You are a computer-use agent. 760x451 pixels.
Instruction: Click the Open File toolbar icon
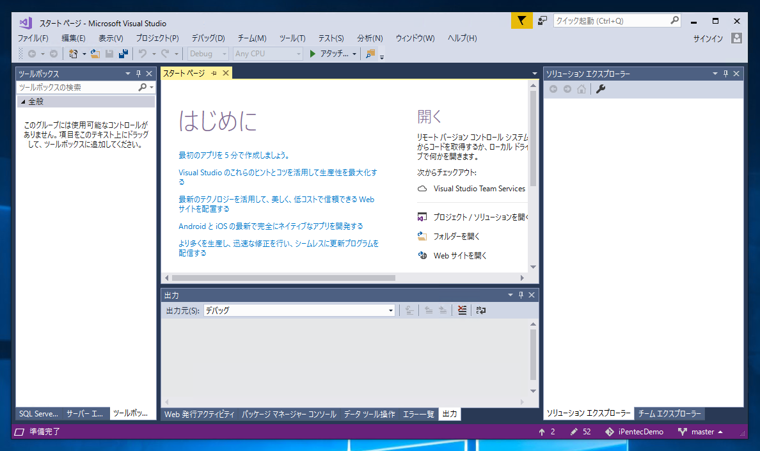coord(95,54)
